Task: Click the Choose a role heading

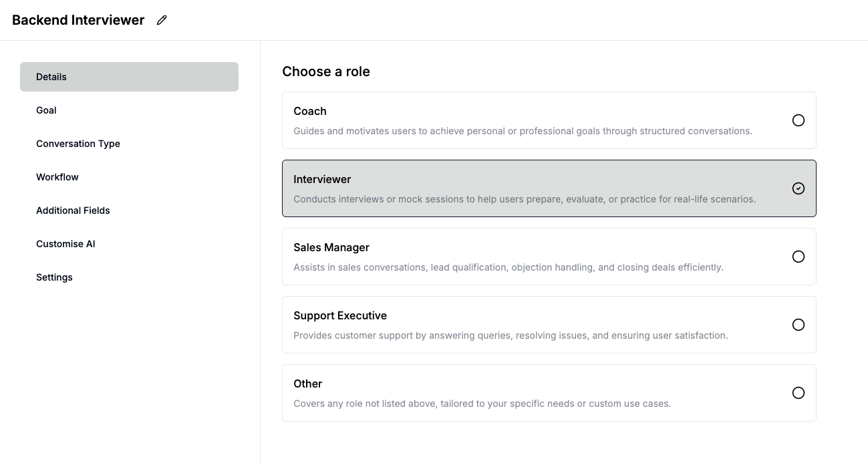Action: click(326, 71)
